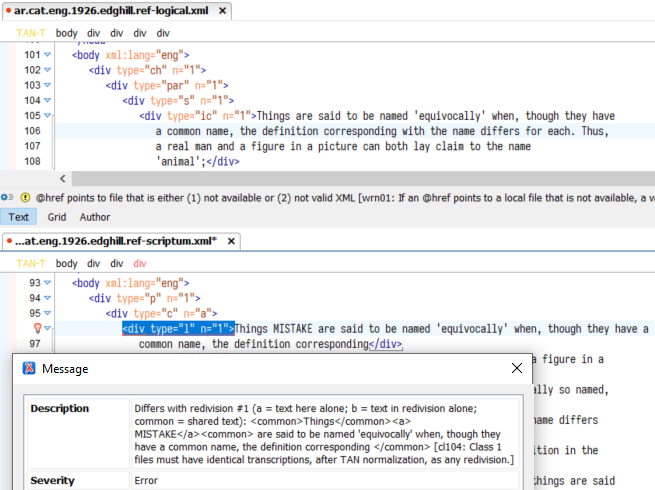Open the validation options gear icon
The height and width of the screenshot is (490, 655).
7,197
